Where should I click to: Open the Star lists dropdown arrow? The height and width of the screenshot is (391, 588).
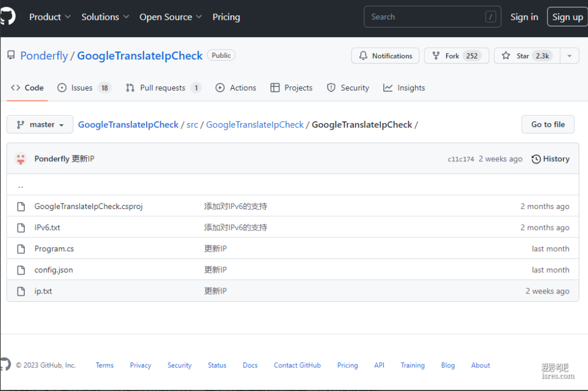569,56
